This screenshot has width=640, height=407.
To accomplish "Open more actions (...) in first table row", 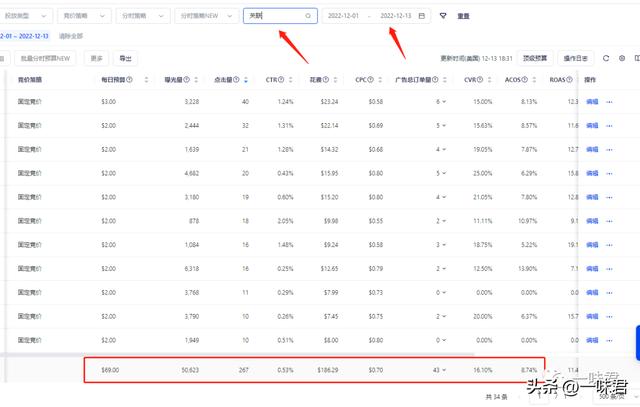I will [609, 102].
